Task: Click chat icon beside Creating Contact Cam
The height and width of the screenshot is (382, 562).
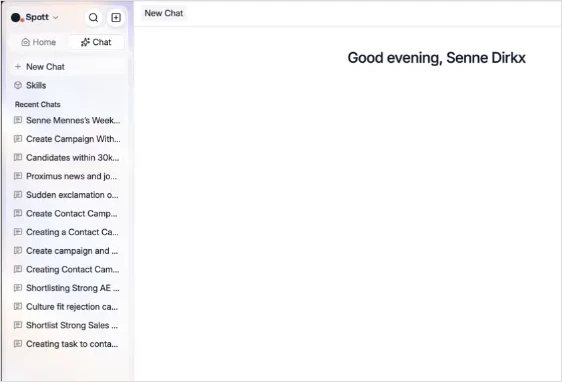Action: pyautogui.click(x=18, y=269)
